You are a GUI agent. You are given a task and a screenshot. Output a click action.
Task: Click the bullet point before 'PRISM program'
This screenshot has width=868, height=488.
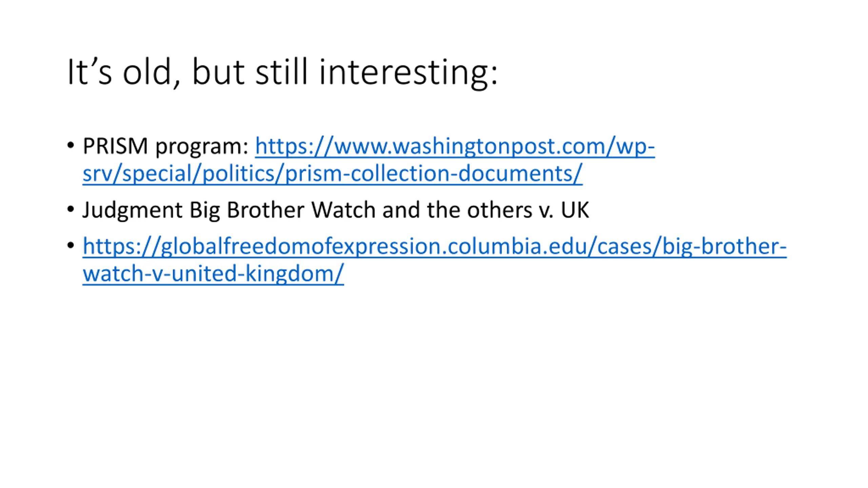click(x=71, y=145)
